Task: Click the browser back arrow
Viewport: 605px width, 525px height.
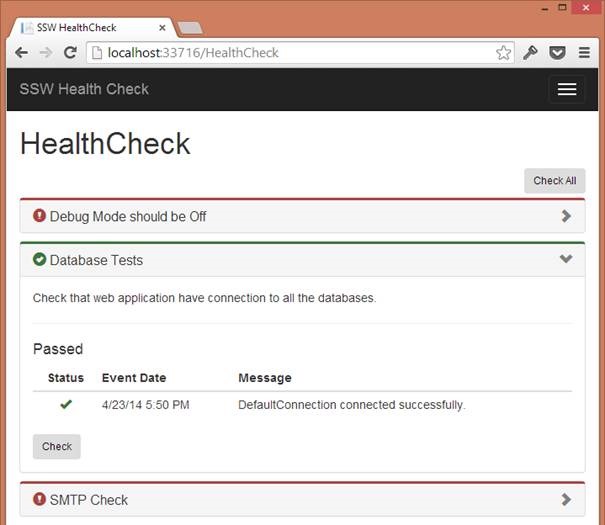Action: point(21,53)
